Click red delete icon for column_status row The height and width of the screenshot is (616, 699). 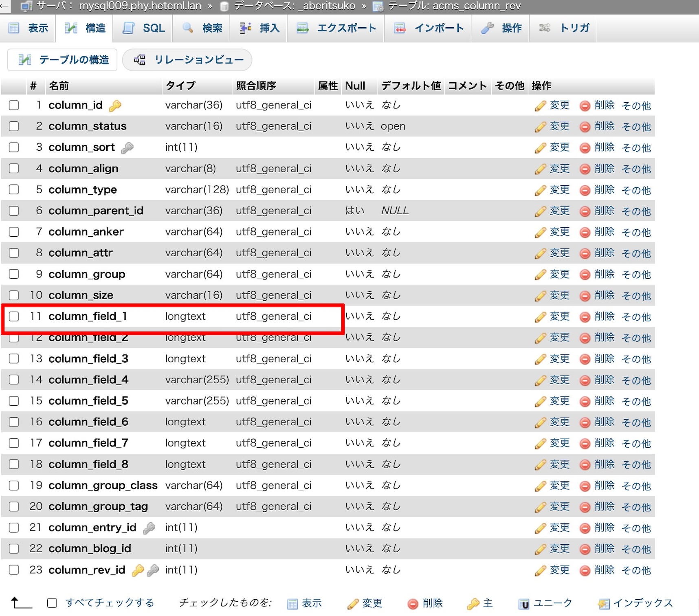[585, 127]
